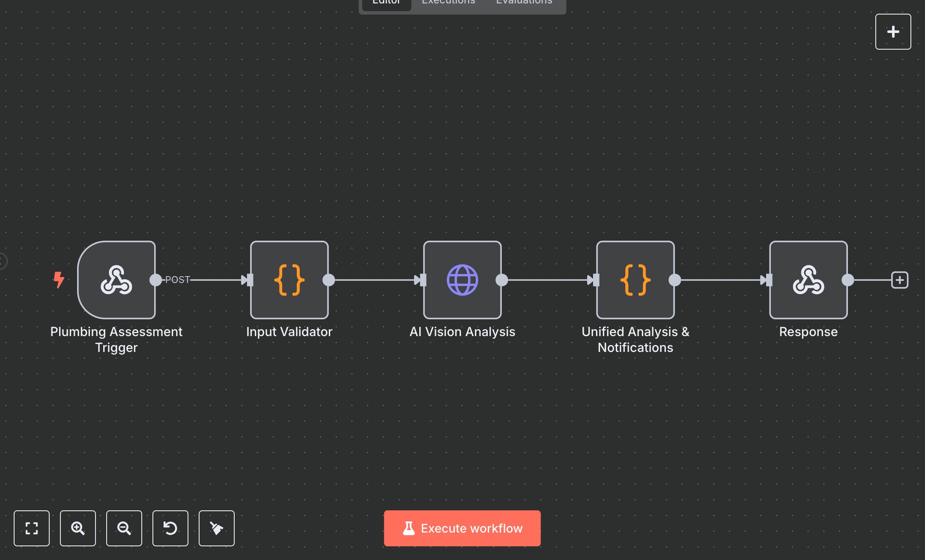Zoom in on the canvas
The height and width of the screenshot is (560, 925).
pos(78,528)
